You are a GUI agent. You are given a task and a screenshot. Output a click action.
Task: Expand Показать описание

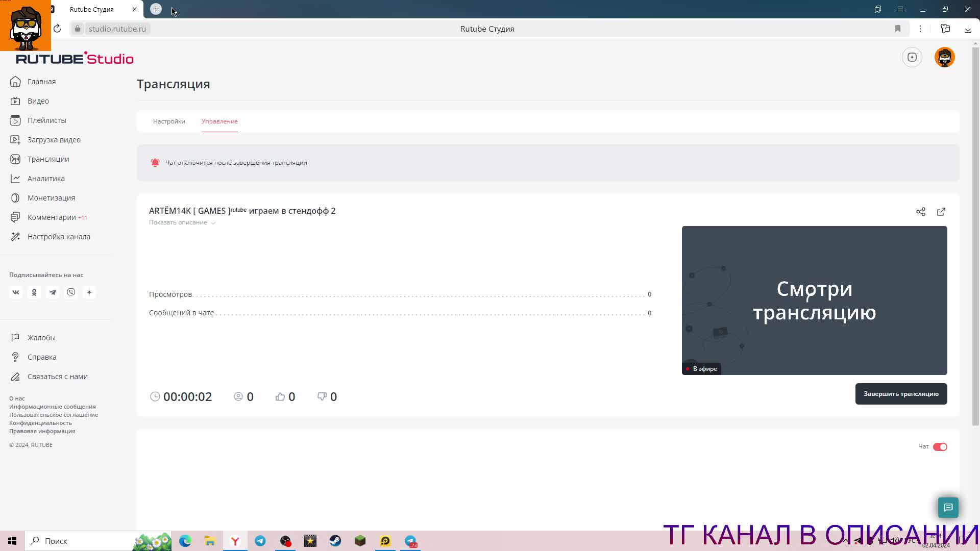tap(182, 222)
